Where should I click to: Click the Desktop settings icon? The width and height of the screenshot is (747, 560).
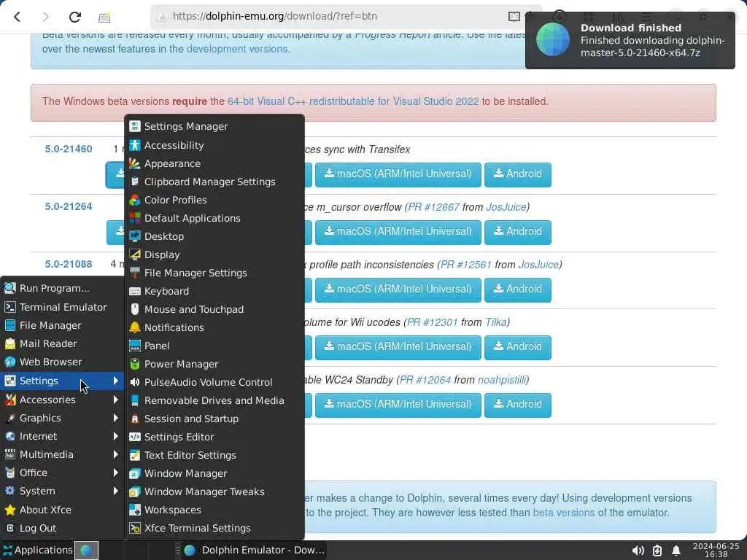(x=135, y=236)
